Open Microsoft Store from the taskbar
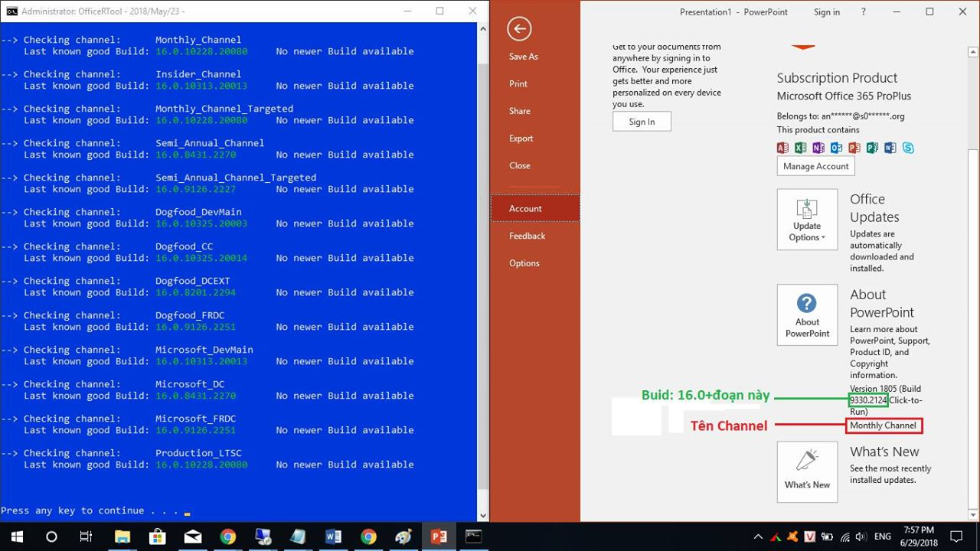 click(x=158, y=536)
